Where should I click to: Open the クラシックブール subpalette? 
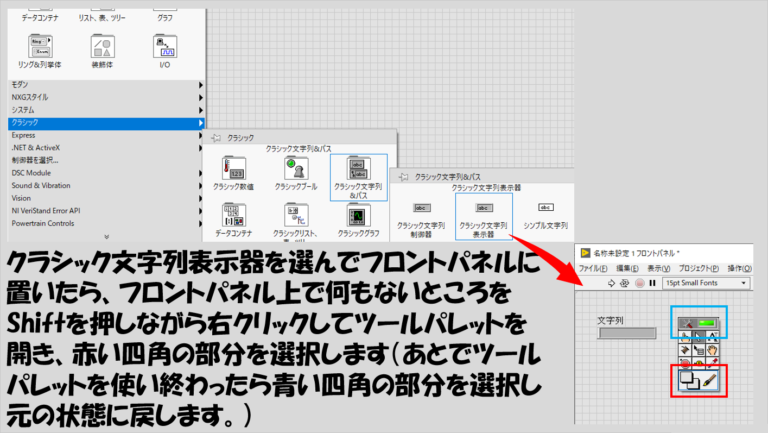(295, 170)
